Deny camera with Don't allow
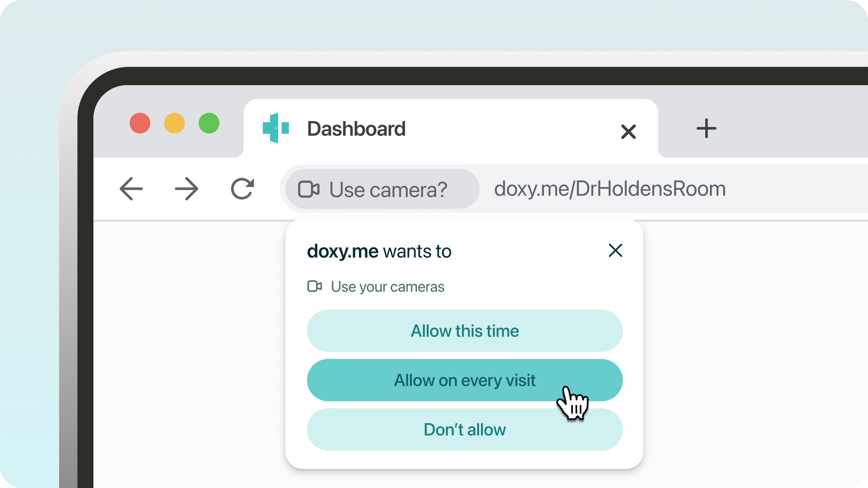Image resolution: width=868 pixels, height=488 pixels. [x=464, y=430]
